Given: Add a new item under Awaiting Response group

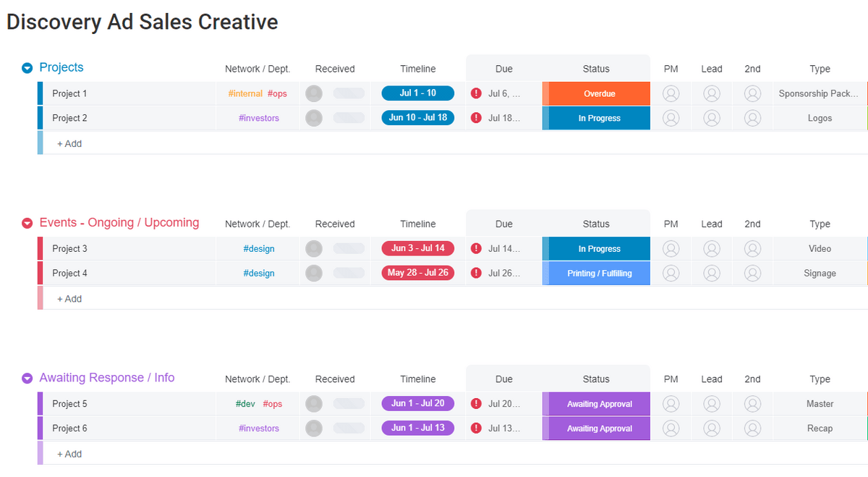Looking at the screenshot, I should pyautogui.click(x=69, y=454).
